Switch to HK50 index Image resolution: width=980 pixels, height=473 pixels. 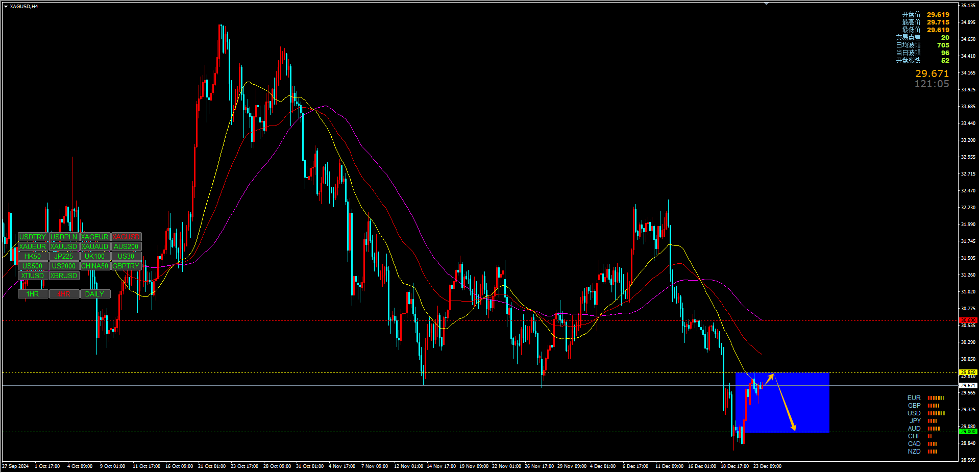point(33,257)
